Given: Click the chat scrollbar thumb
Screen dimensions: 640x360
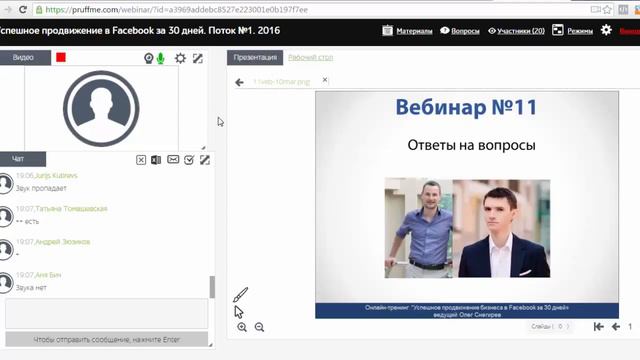Looking at the screenshot, I should (x=212, y=287).
